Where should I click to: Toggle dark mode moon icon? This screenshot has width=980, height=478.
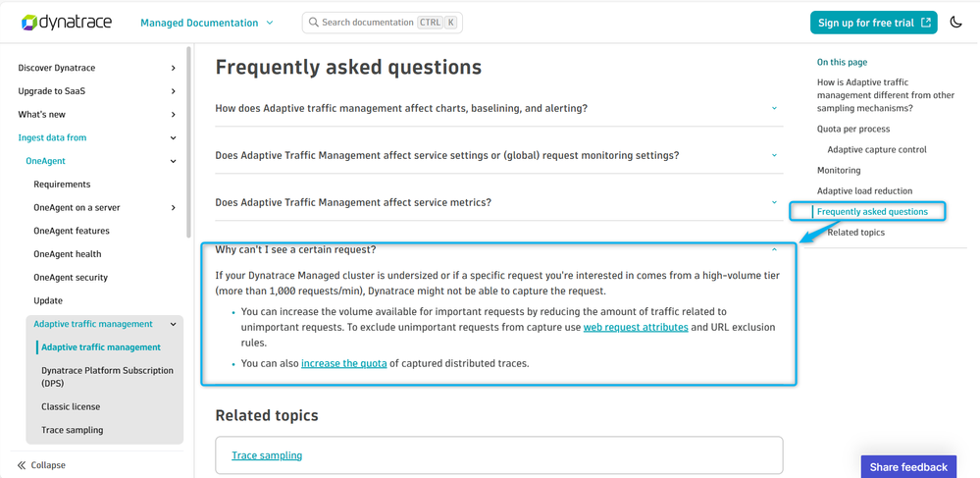click(955, 23)
